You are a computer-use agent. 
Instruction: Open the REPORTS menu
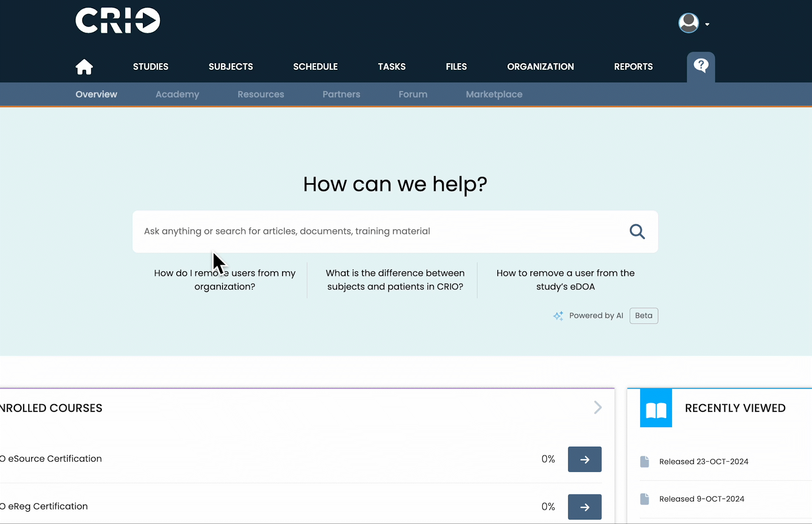[634, 66]
